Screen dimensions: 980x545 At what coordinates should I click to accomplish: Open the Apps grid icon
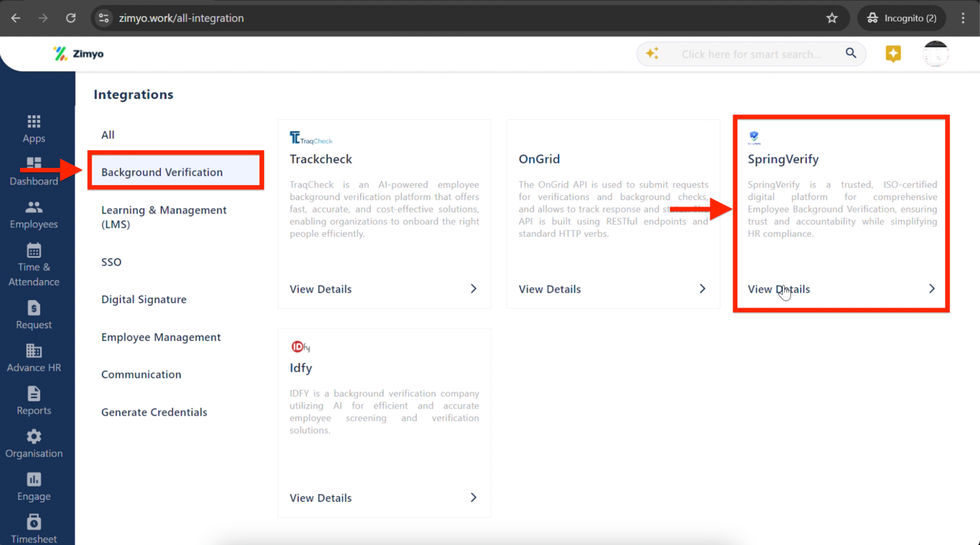34,122
